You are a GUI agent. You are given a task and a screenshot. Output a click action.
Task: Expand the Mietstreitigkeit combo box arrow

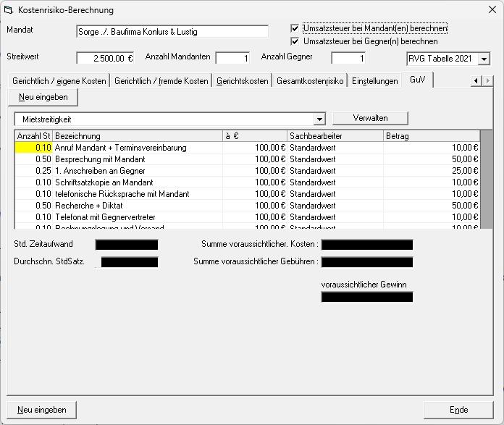tap(319, 119)
